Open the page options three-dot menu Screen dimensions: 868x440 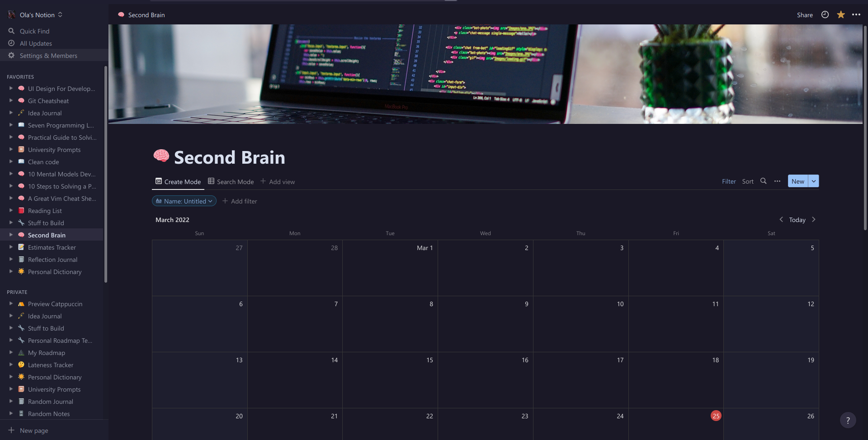point(856,14)
